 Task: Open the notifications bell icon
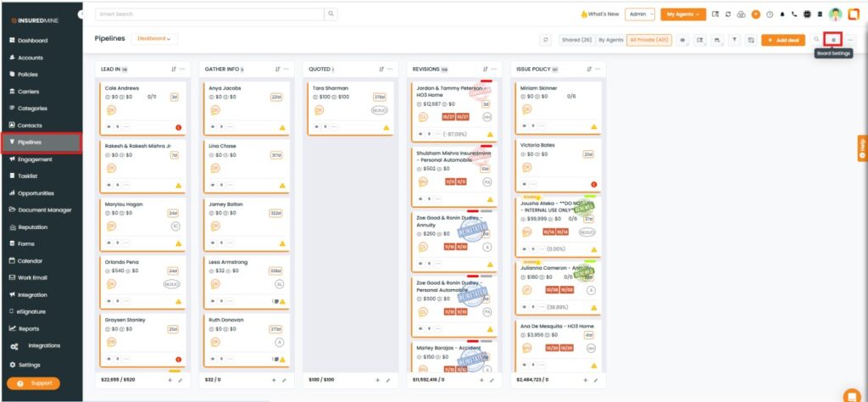(x=781, y=14)
